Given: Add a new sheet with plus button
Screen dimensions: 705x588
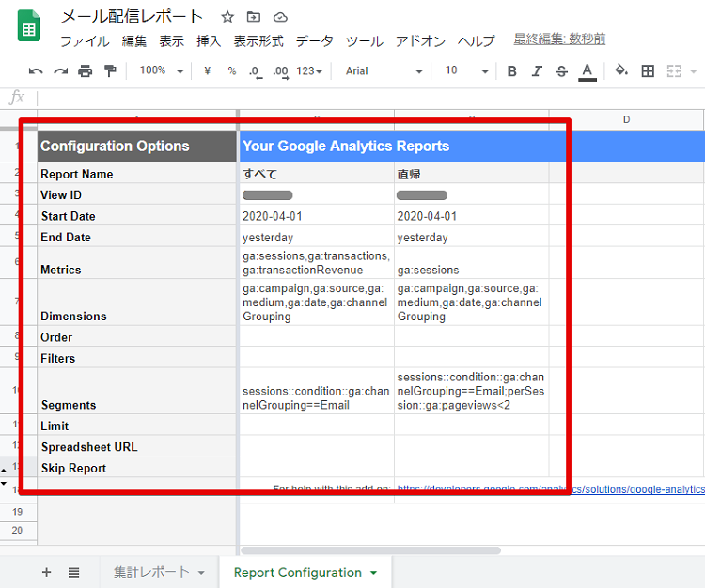Looking at the screenshot, I should point(46,572).
